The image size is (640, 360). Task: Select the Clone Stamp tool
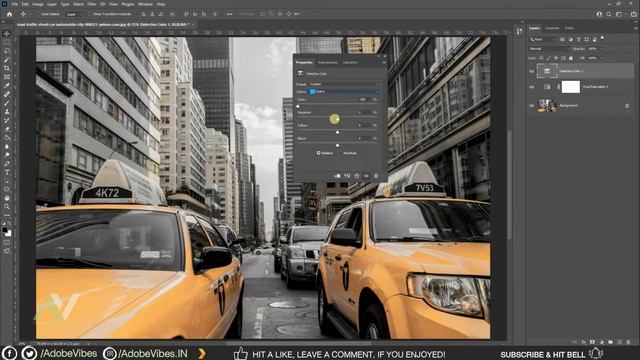pyautogui.click(x=7, y=111)
